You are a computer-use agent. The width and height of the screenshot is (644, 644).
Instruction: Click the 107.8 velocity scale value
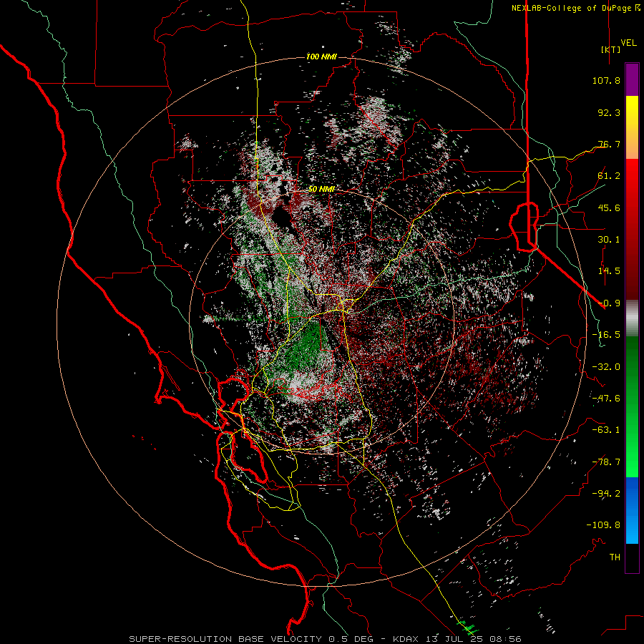click(606, 80)
